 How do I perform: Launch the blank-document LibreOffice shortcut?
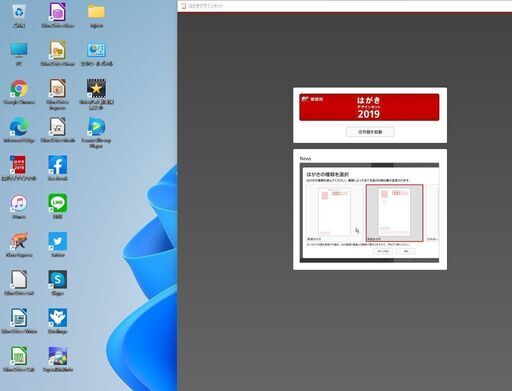(19, 280)
